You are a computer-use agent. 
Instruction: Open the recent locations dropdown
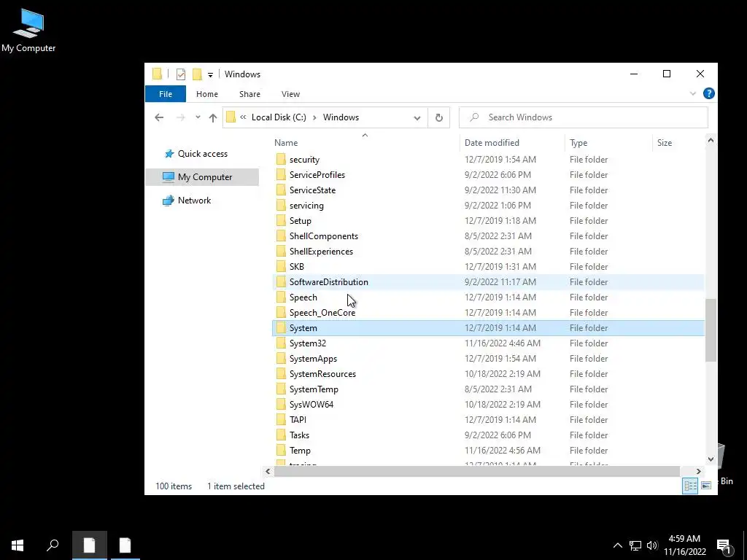198,117
